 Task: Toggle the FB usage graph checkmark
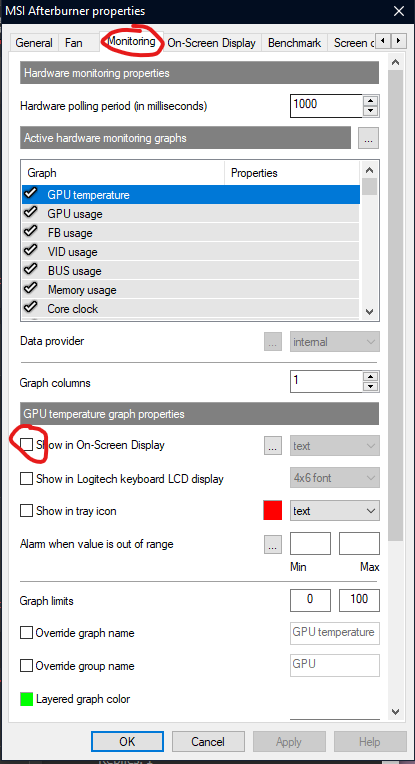(31, 232)
